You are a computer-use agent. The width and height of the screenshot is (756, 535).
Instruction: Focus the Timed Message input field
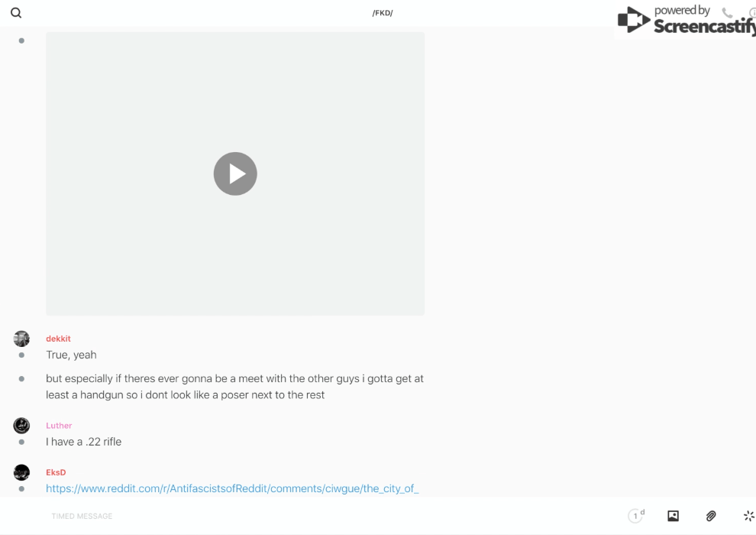coord(305,516)
